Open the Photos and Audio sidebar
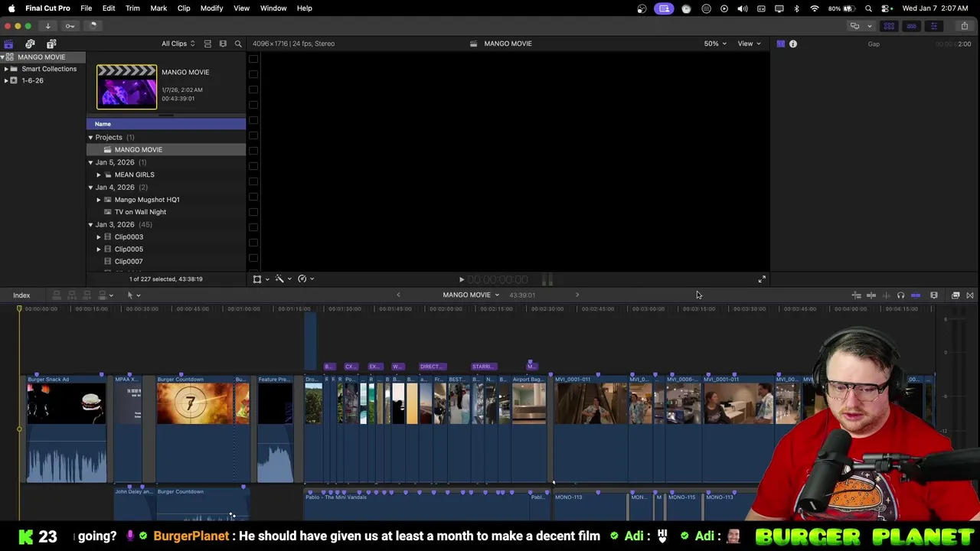Image resolution: width=980 pixels, height=551 pixels. (x=30, y=44)
